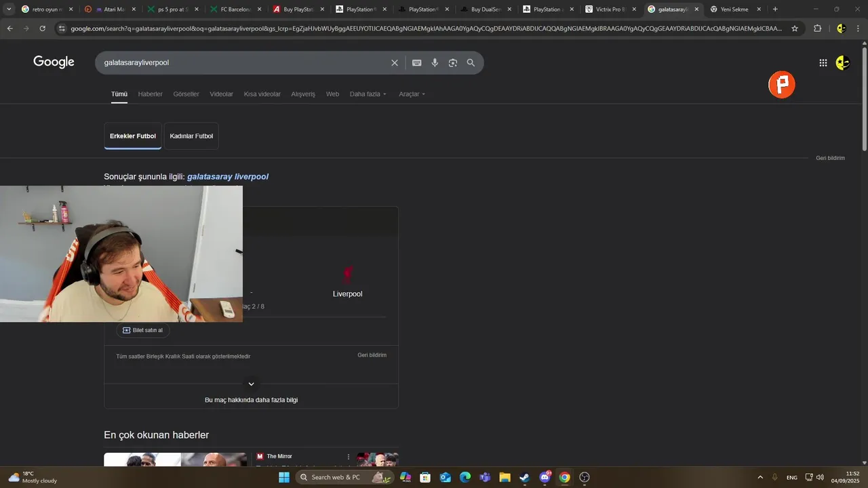Open network settings in system tray
The height and width of the screenshot is (488, 868).
(x=809, y=477)
